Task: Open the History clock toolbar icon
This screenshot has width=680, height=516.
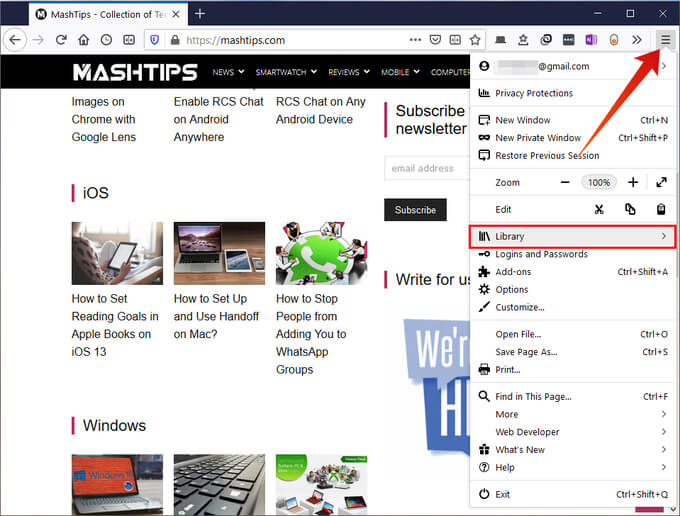Action: point(106,40)
